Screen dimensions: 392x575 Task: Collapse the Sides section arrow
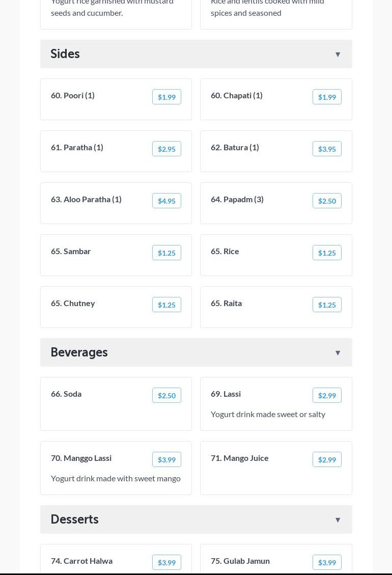tap(338, 54)
